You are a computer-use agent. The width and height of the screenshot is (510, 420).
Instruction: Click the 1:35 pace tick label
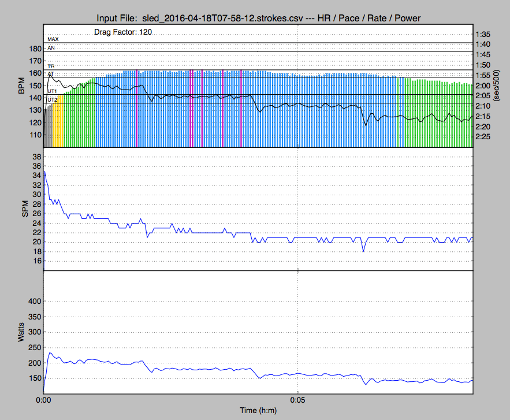point(483,34)
